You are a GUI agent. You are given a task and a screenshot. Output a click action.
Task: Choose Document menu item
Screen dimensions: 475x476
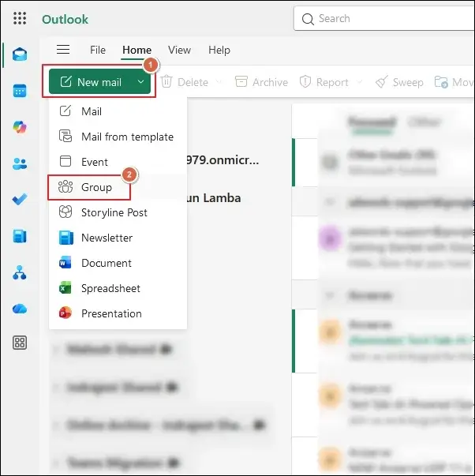pyautogui.click(x=118, y=263)
